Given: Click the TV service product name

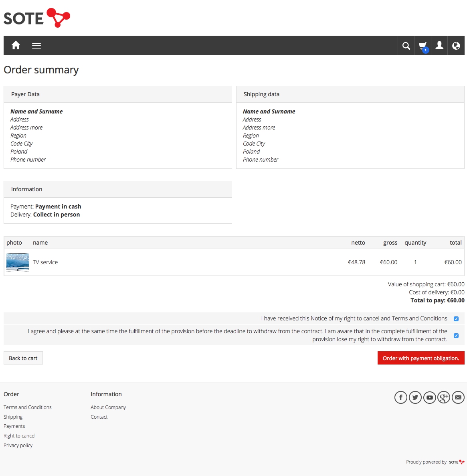Looking at the screenshot, I should pyautogui.click(x=45, y=262).
